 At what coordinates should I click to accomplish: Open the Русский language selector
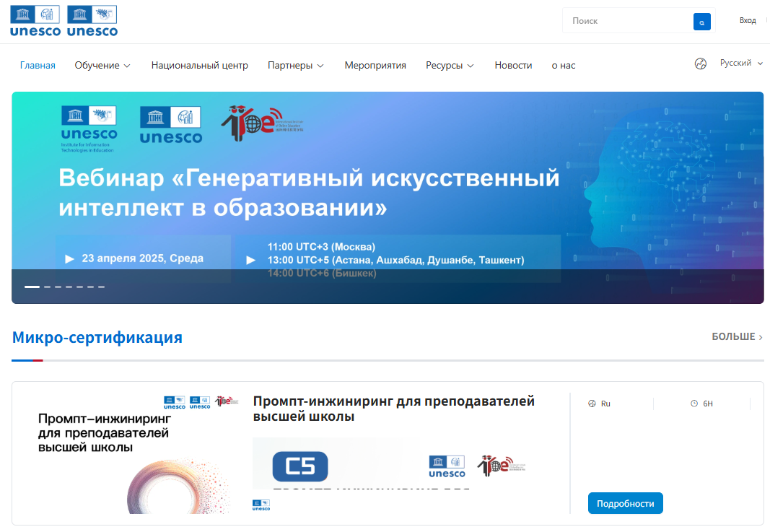point(740,64)
